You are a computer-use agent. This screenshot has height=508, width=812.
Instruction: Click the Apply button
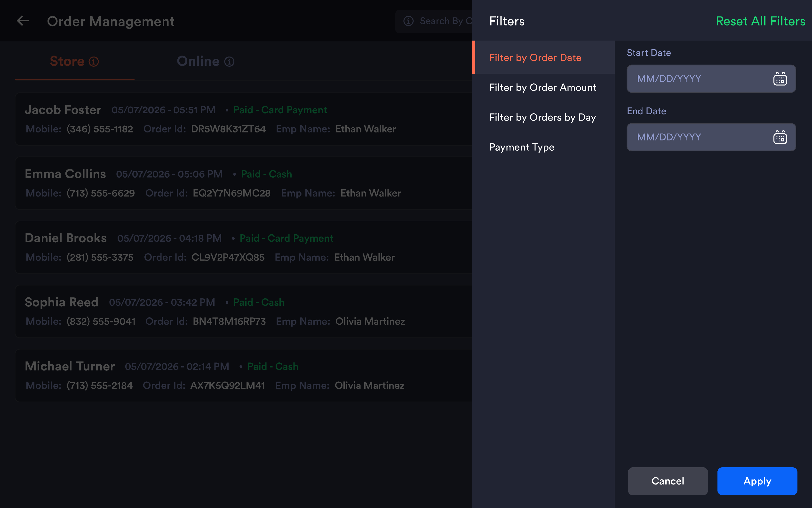pos(757,481)
